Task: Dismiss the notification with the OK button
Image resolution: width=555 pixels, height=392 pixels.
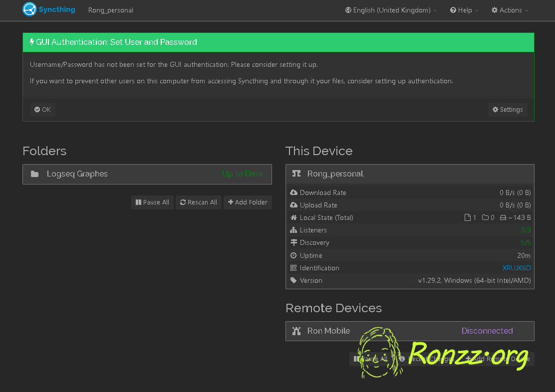Action: tap(42, 110)
